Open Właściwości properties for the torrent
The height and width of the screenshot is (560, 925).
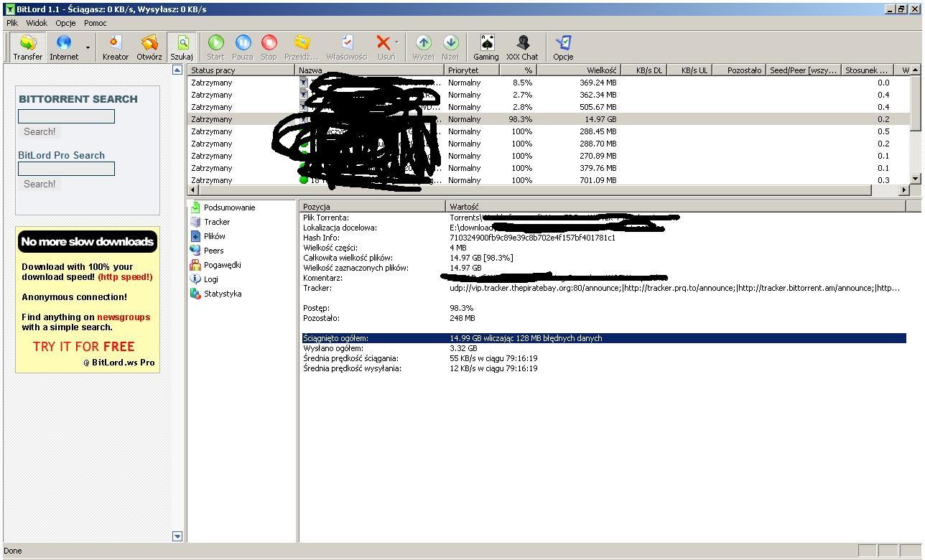(x=347, y=47)
